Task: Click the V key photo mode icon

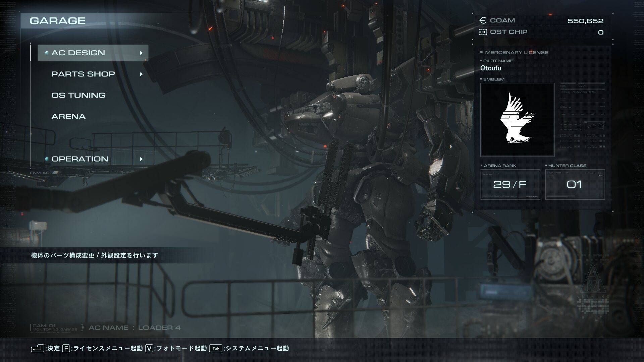Action: pos(149,348)
